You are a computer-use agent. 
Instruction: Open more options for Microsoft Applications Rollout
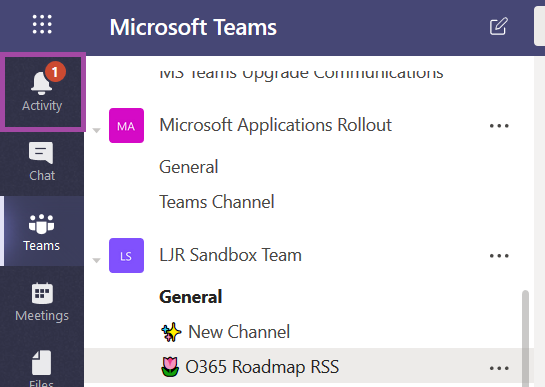(499, 126)
